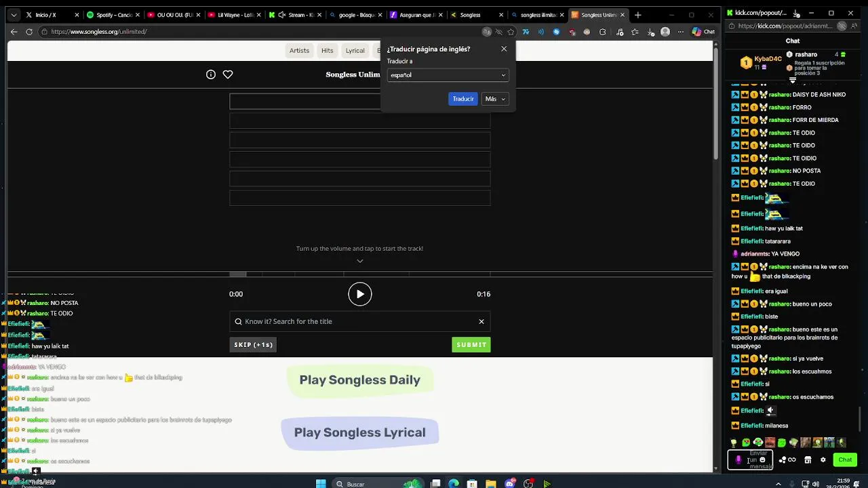Click the track progress bar

360,274
